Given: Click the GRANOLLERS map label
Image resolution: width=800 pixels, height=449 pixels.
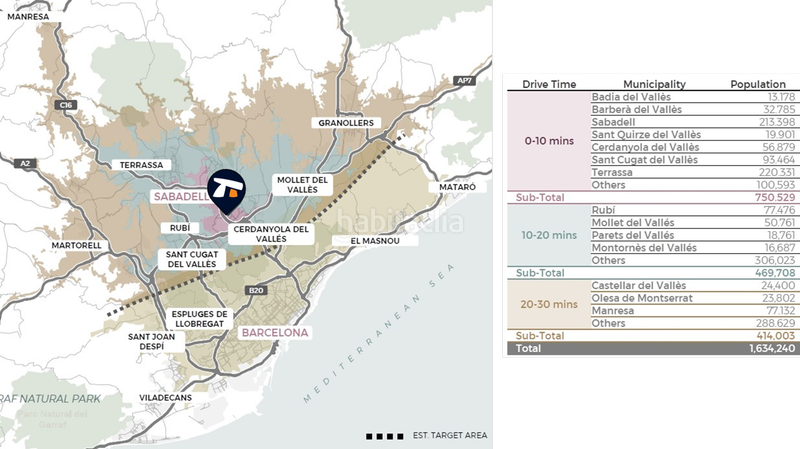Looking at the screenshot, I should (345, 123).
